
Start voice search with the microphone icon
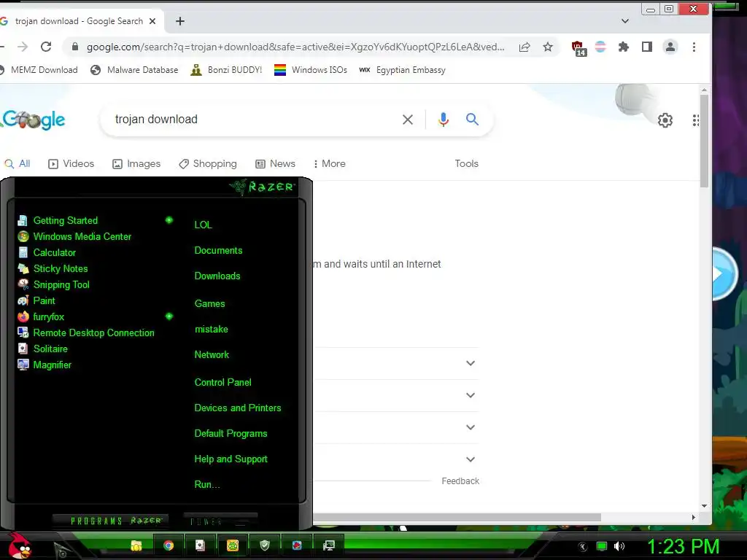443,120
